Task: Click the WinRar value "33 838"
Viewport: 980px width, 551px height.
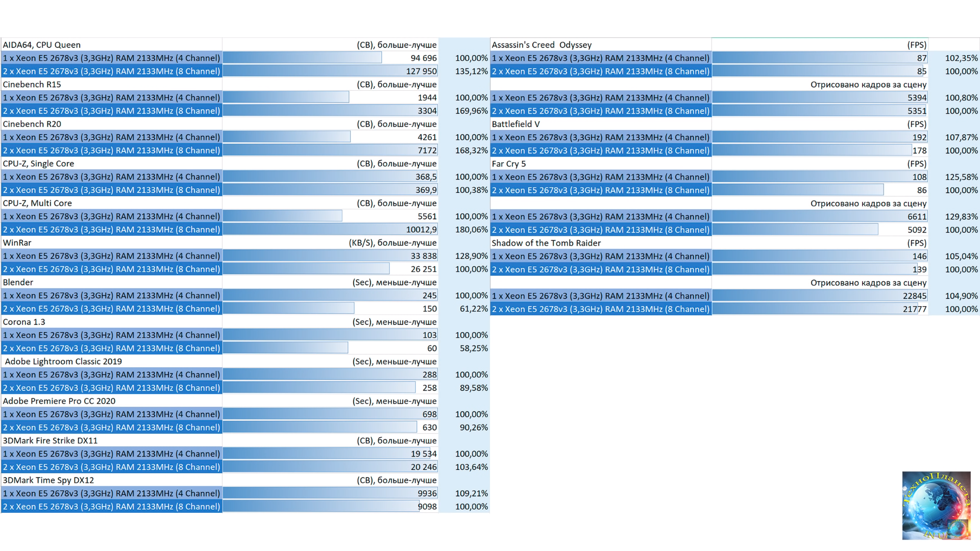Action: coord(424,256)
